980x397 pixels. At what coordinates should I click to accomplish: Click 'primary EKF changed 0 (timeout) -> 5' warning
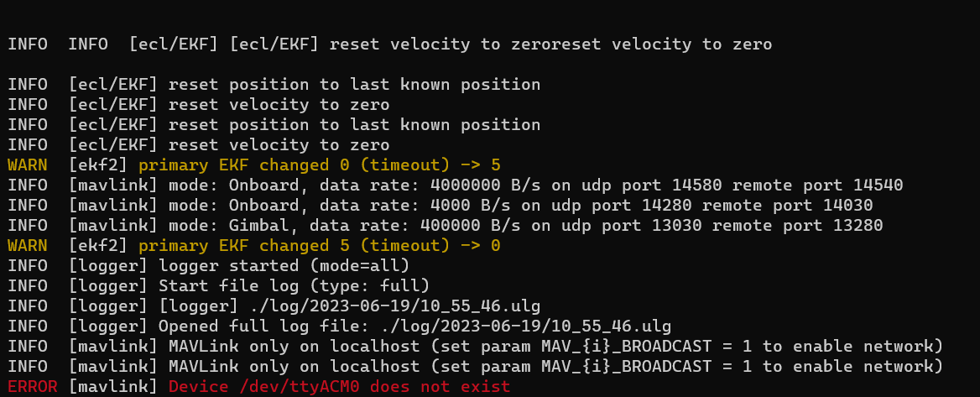pos(320,165)
